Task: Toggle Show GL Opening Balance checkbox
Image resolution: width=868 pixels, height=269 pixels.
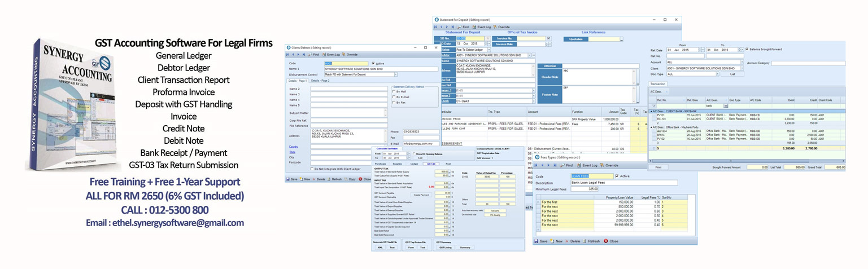Action: 414,153
